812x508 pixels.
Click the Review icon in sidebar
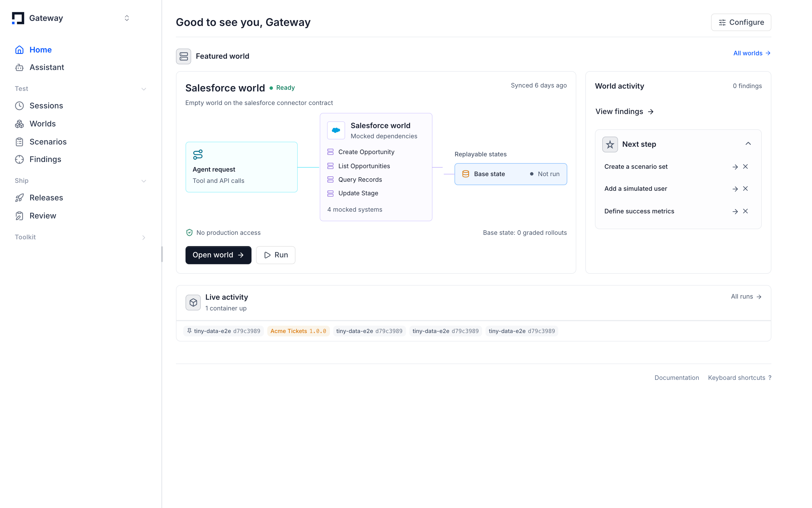(x=19, y=216)
